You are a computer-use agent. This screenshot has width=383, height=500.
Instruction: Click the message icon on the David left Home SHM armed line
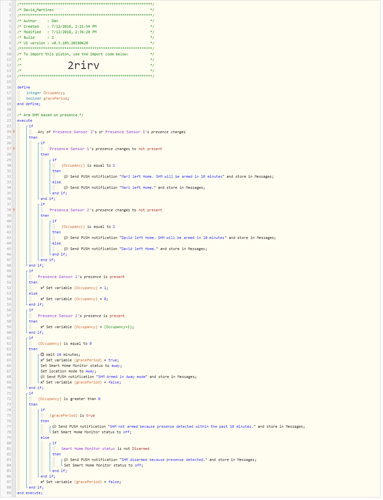point(66,238)
